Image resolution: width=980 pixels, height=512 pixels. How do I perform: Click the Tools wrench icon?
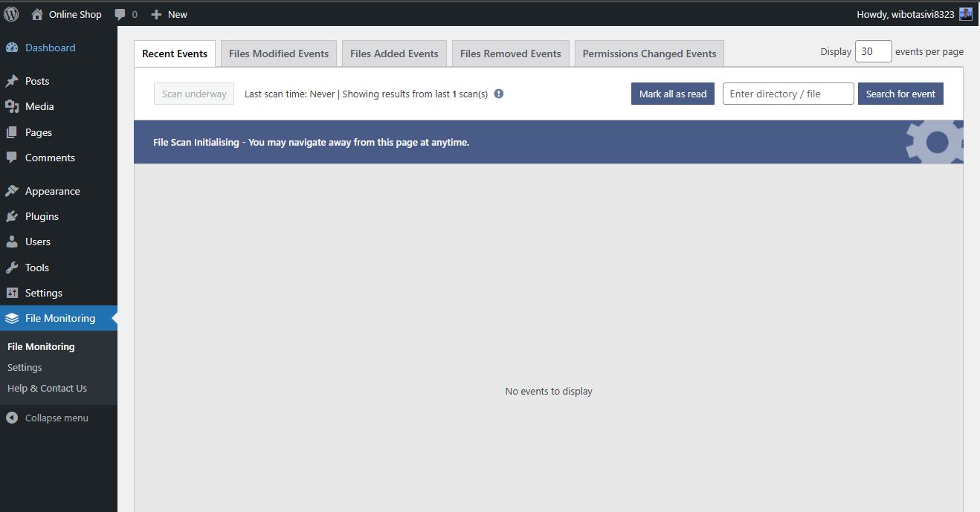[12, 268]
